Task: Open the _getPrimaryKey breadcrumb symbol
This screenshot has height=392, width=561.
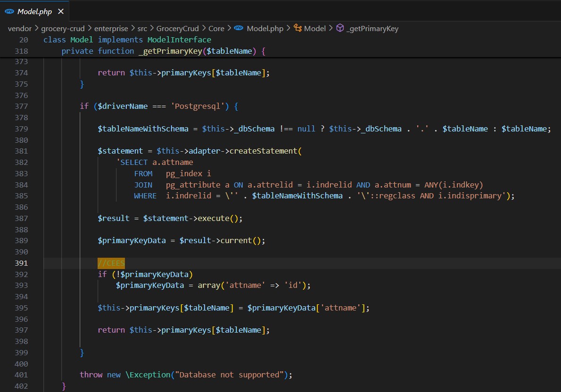Action: coord(372,28)
